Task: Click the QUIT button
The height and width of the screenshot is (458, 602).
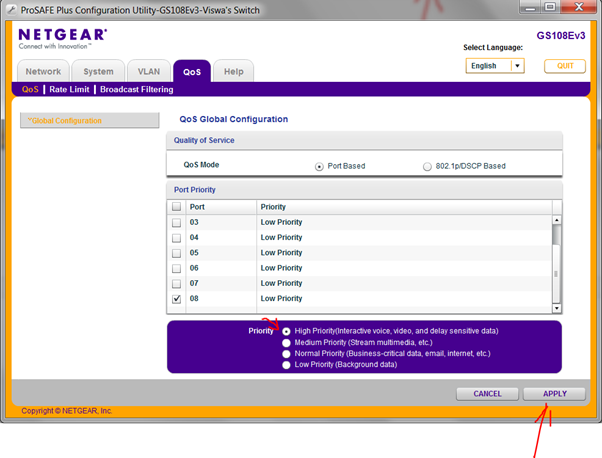Action: pyautogui.click(x=565, y=66)
